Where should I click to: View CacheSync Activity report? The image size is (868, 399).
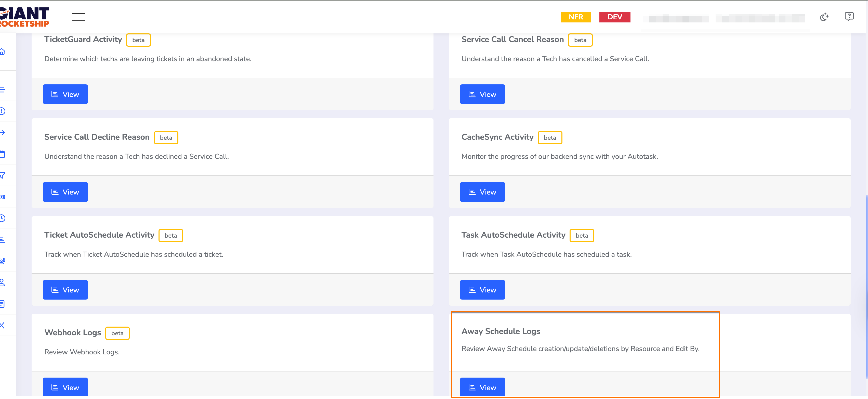click(482, 192)
